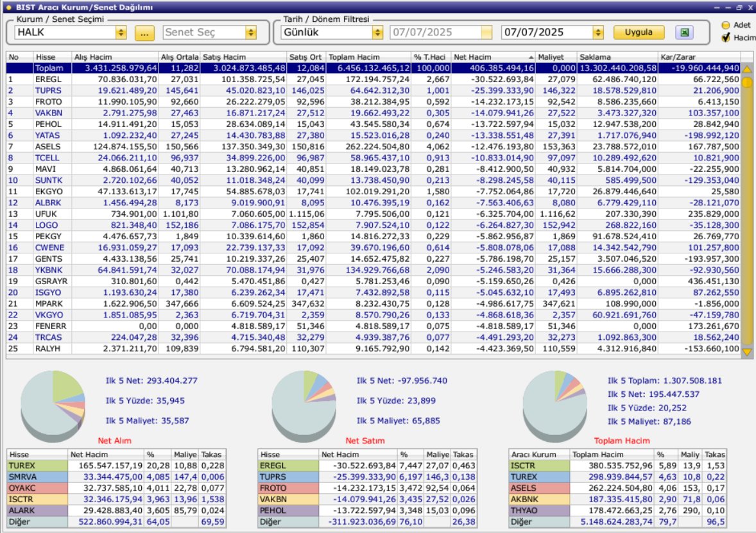Click the Ilk 5 Toplam: 1.307.508.181 label
Screen dimensions: 756x533
click(x=665, y=381)
